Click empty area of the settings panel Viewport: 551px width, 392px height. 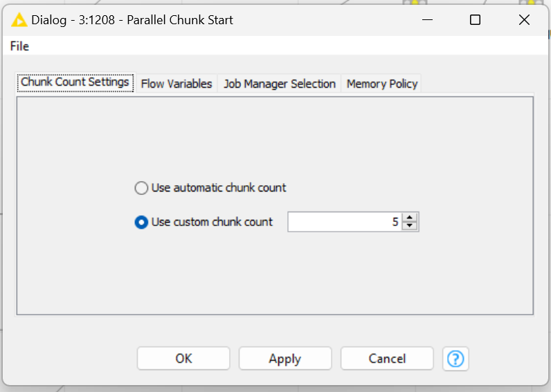[x=277, y=277]
